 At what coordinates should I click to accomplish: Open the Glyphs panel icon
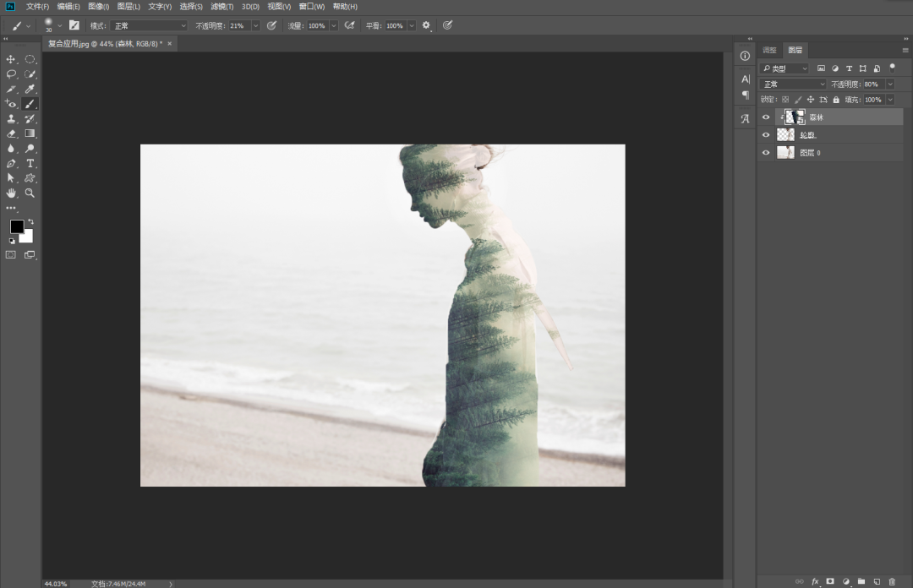tap(745, 119)
